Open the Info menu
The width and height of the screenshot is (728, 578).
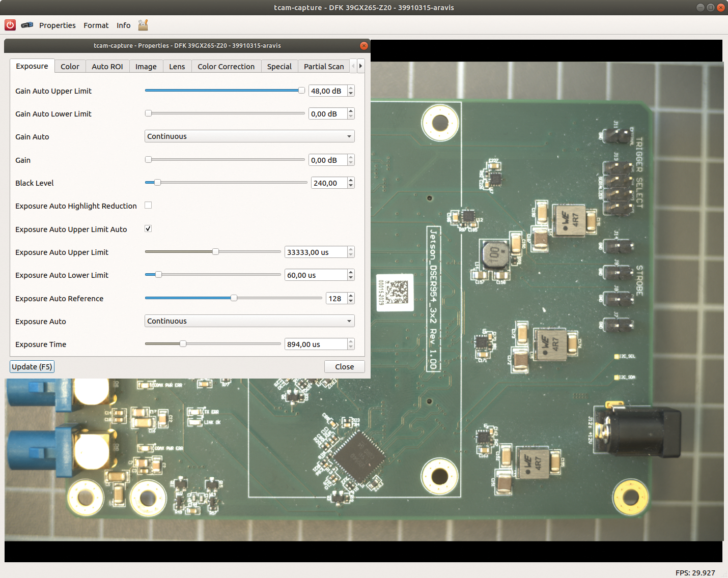[123, 25]
